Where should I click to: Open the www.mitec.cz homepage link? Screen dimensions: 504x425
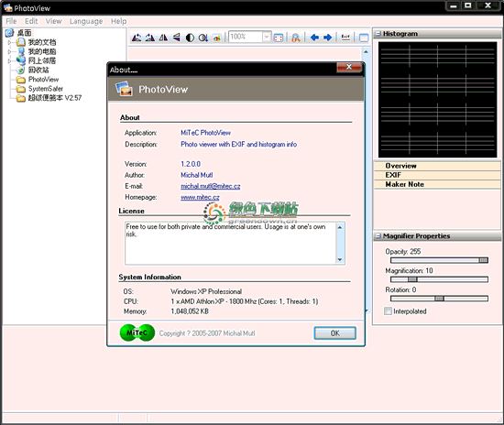(200, 197)
